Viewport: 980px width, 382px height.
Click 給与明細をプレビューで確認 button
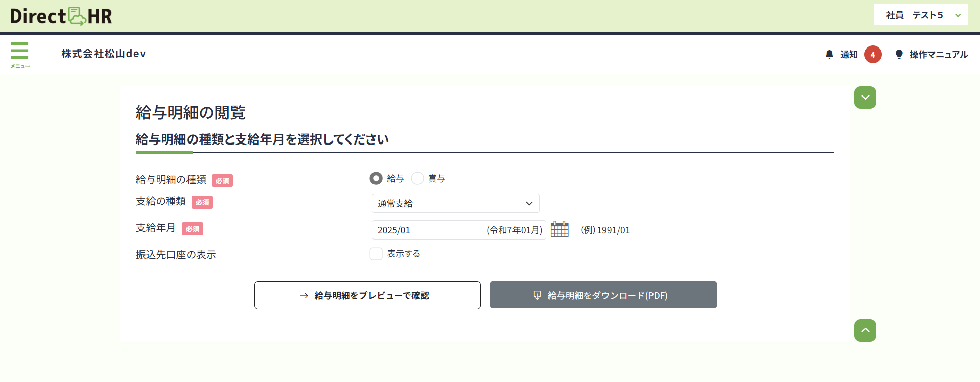(367, 295)
